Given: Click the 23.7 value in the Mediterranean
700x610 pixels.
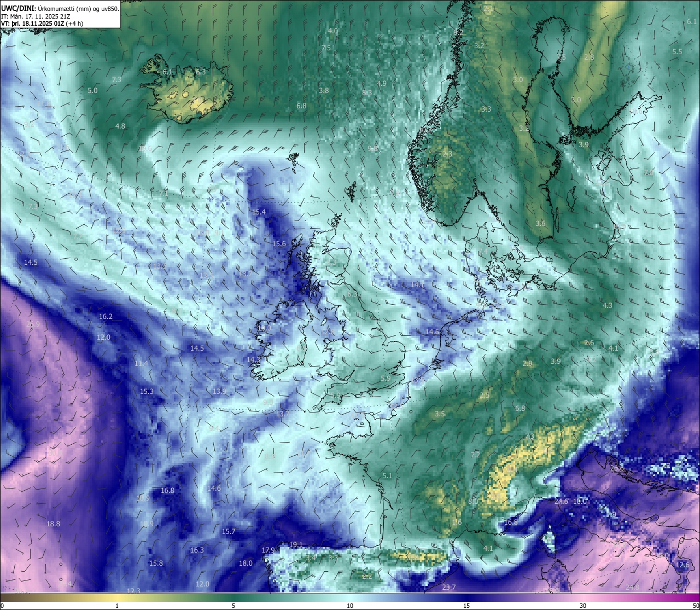Looking at the screenshot, I should 449,587.
